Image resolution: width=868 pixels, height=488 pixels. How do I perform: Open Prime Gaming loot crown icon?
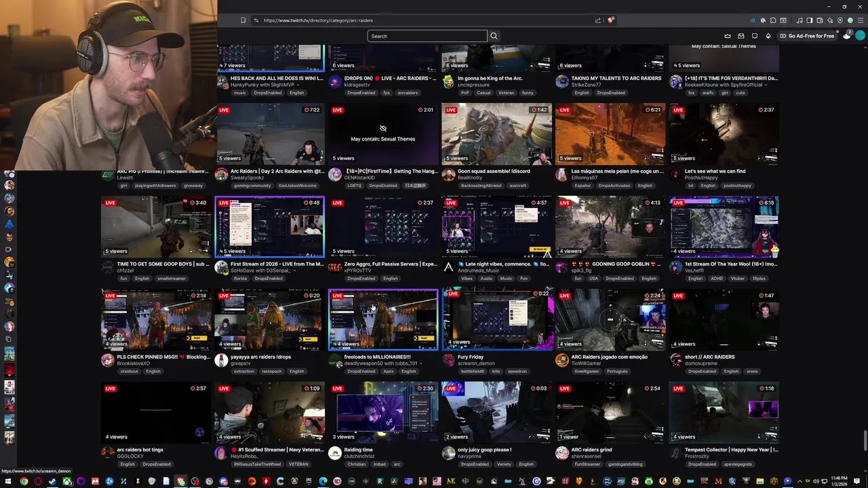pyautogui.click(x=728, y=36)
